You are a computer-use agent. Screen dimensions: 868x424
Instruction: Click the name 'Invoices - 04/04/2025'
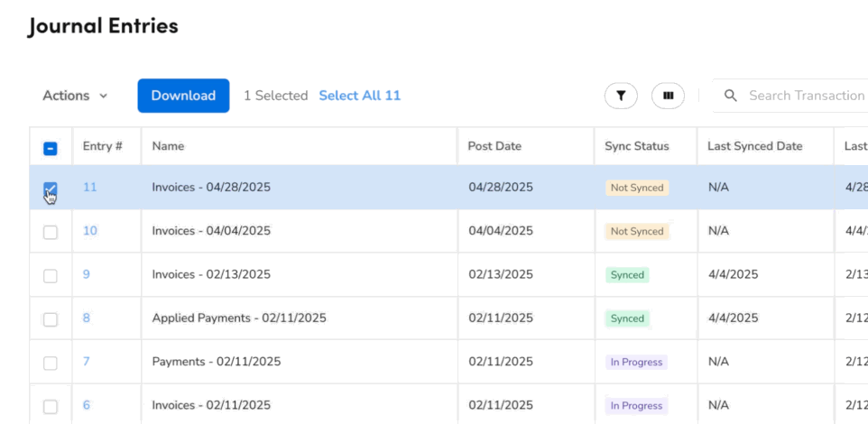211,231
